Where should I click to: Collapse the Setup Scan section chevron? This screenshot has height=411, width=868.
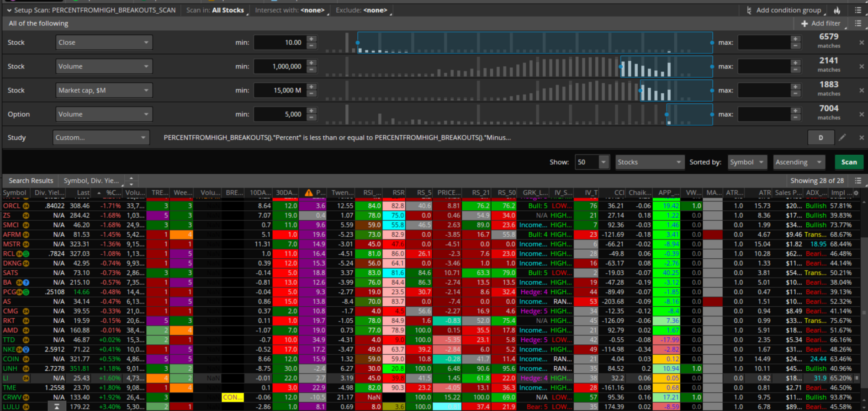(x=9, y=10)
